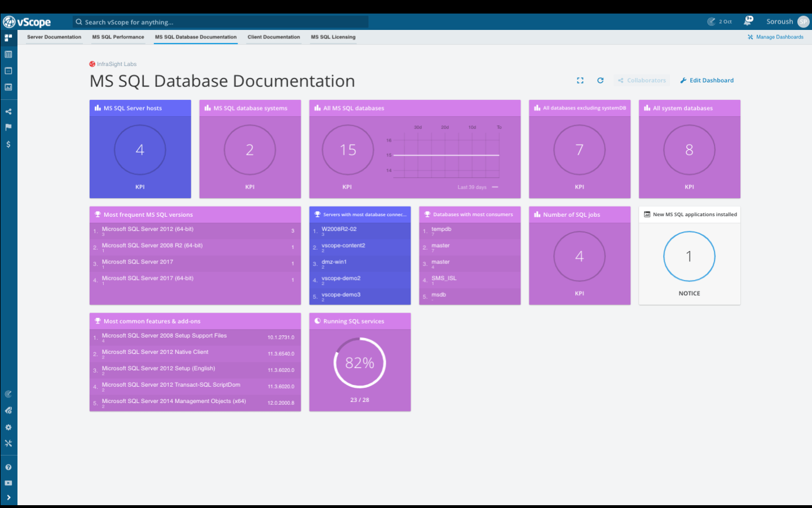This screenshot has width=812, height=508.
Task: Open the All system databases KPI circle
Action: click(689, 150)
